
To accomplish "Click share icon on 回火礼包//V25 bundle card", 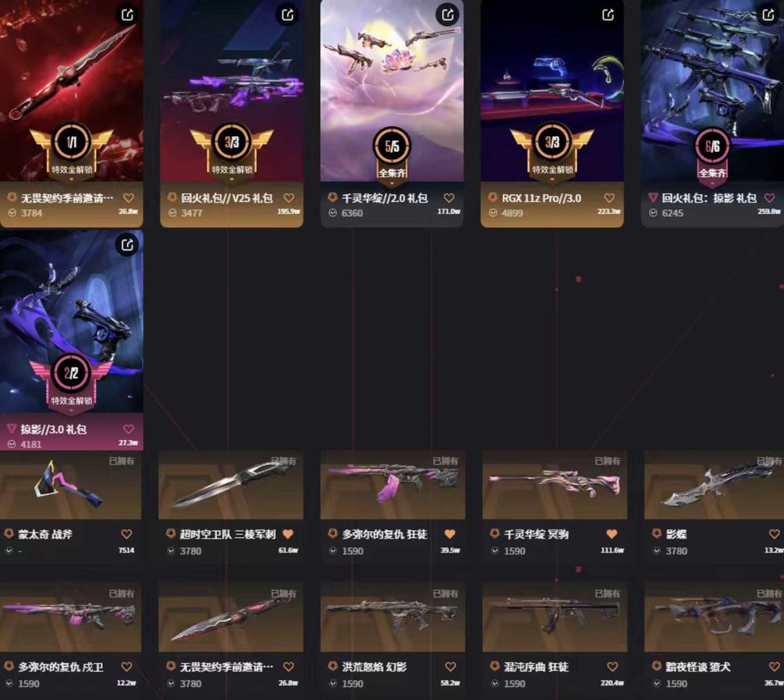I will (287, 15).
